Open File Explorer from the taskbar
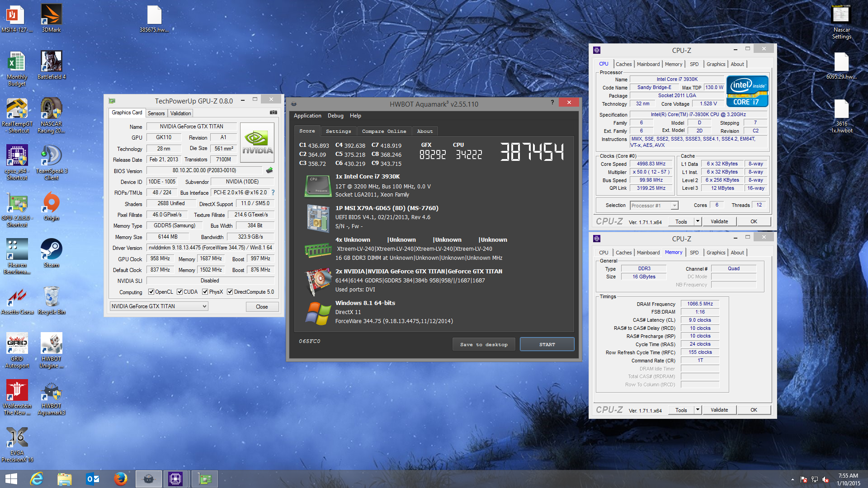 pyautogui.click(x=64, y=479)
